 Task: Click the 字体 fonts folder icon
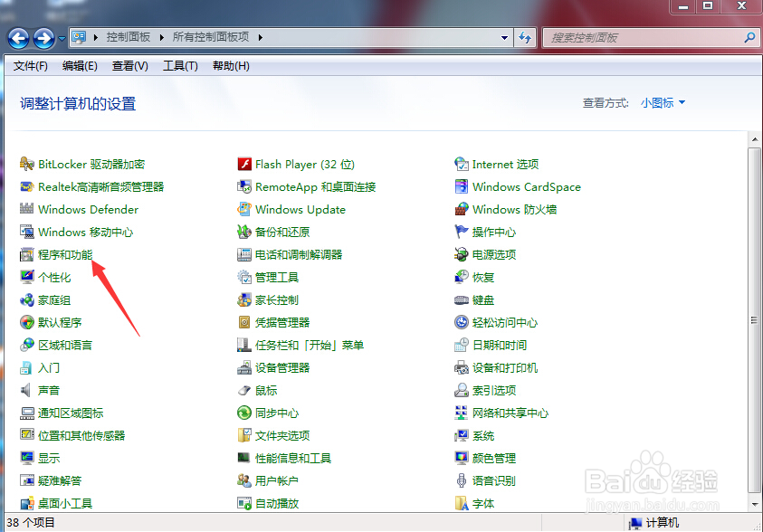(x=462, y=503)
